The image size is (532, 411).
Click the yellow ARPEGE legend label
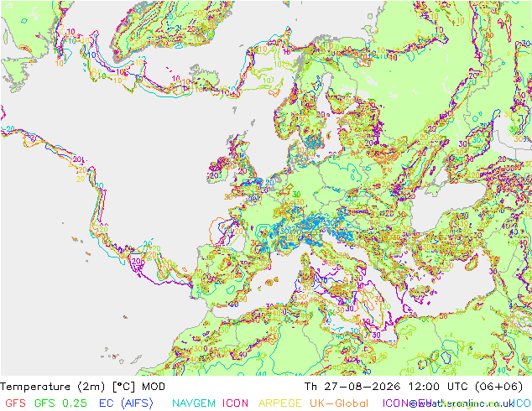280,403
